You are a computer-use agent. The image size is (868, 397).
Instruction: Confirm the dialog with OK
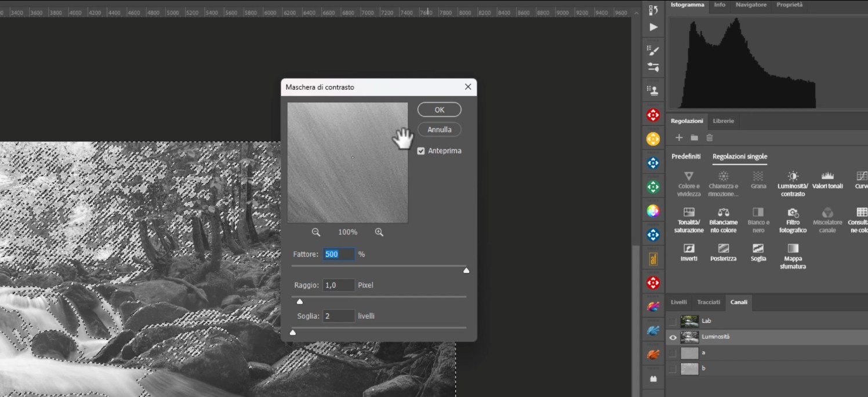(439, 110)
